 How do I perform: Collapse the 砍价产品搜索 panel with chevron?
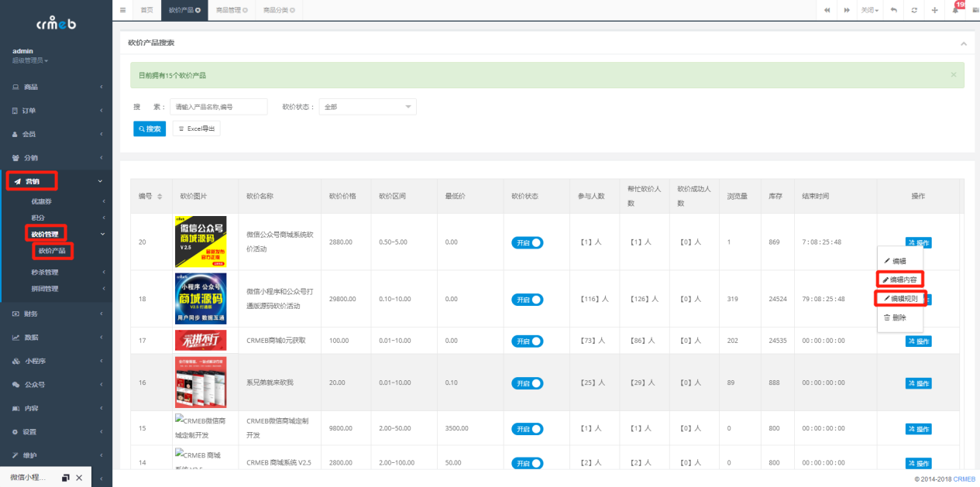(x=964, y=43)
